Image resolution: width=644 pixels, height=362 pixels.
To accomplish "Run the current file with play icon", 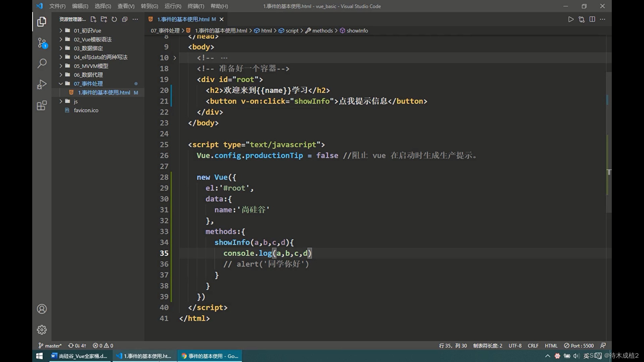I will click(x=571, y=19).
